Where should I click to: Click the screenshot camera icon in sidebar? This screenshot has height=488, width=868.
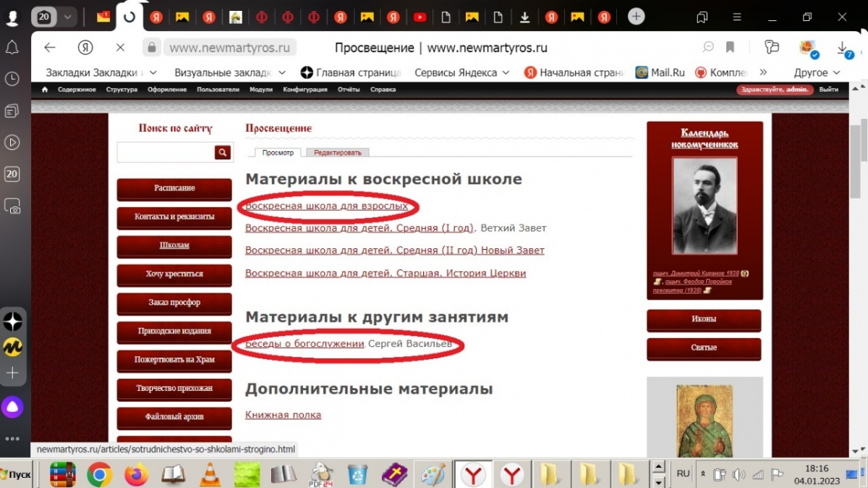(x=12, y=208)
